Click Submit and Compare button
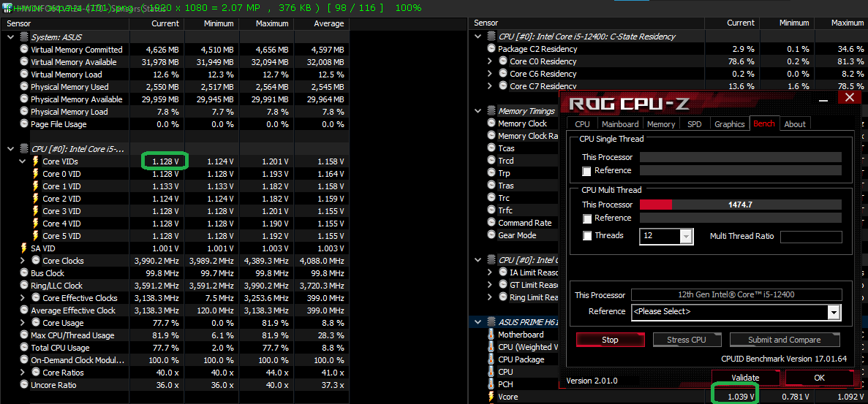This screenshot has height=404, width=868. [785, 340]
